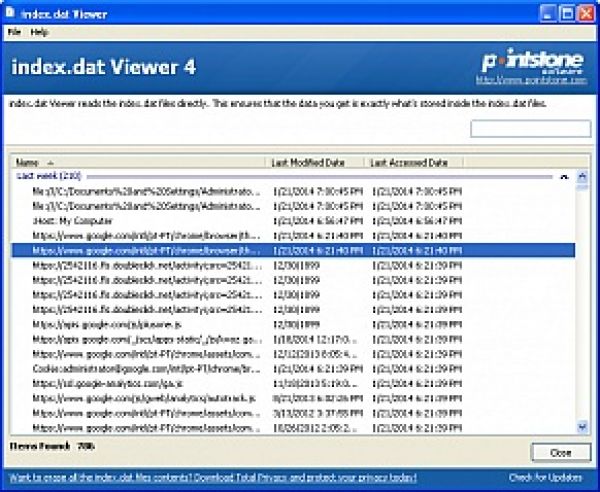Click modified date 12/12/2013 6:05

click(316, 355)
